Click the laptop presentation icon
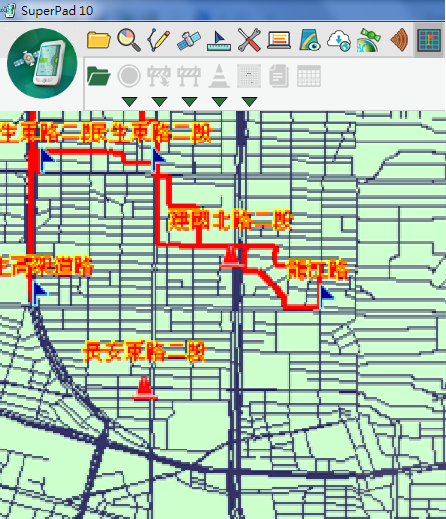Screen dimensions: 446x519 [x=279, y=40]
